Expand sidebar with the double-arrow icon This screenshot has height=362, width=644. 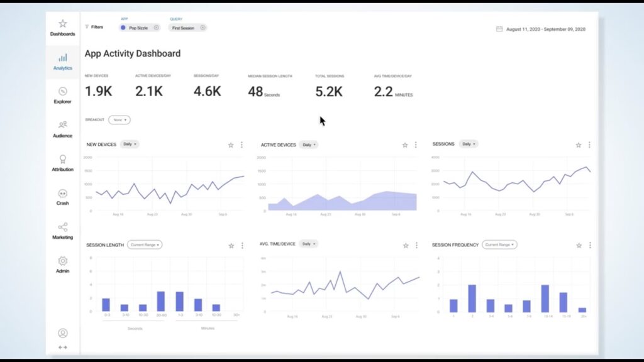62,347
